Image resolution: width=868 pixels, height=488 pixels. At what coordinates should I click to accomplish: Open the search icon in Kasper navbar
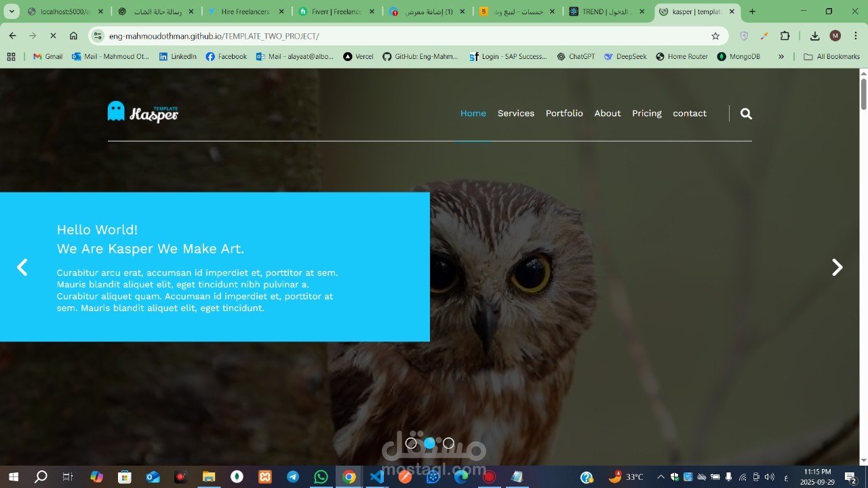tap(746, 114)
